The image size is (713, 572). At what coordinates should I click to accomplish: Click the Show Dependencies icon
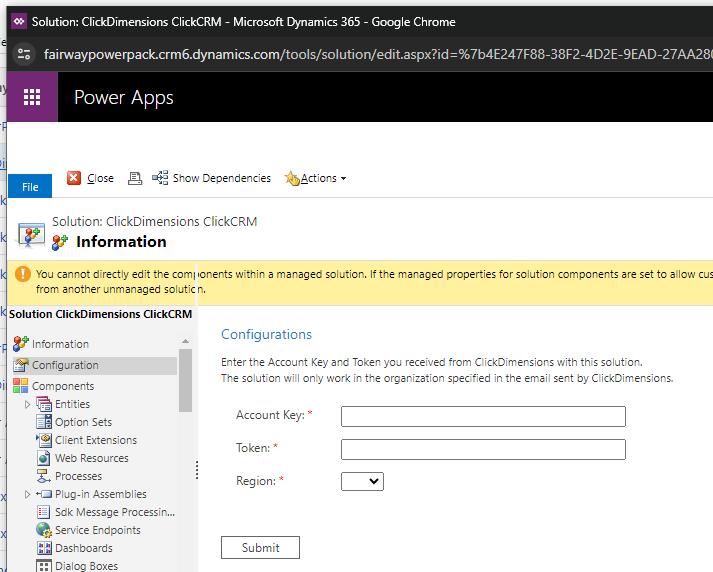click(x=160, y=177)
